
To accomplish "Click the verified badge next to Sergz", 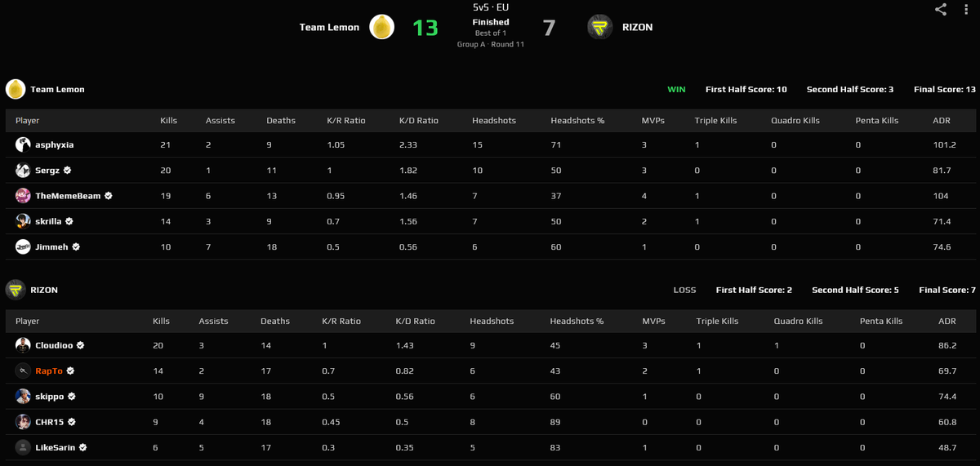I will [x=67, y=171].
